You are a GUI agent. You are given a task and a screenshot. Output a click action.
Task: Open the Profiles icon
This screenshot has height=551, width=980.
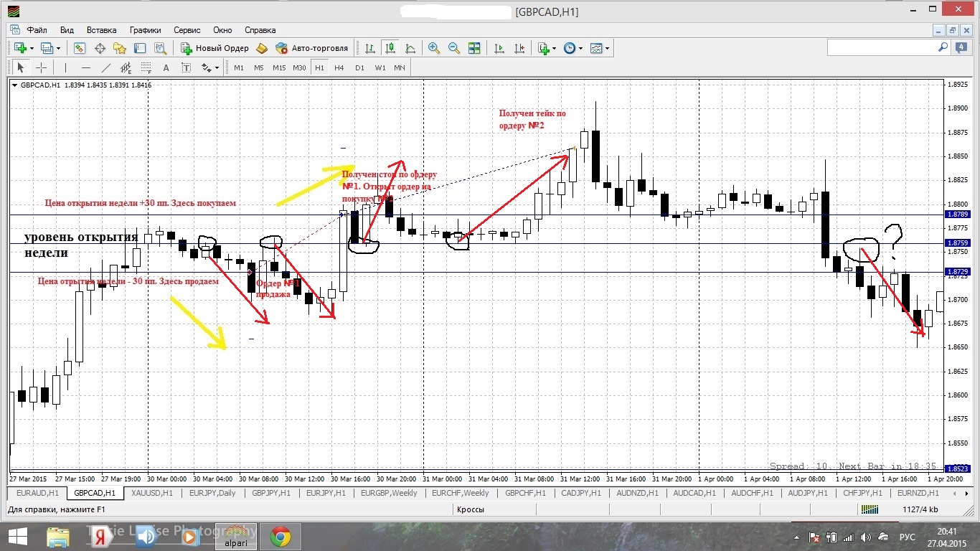coord(47,48)
